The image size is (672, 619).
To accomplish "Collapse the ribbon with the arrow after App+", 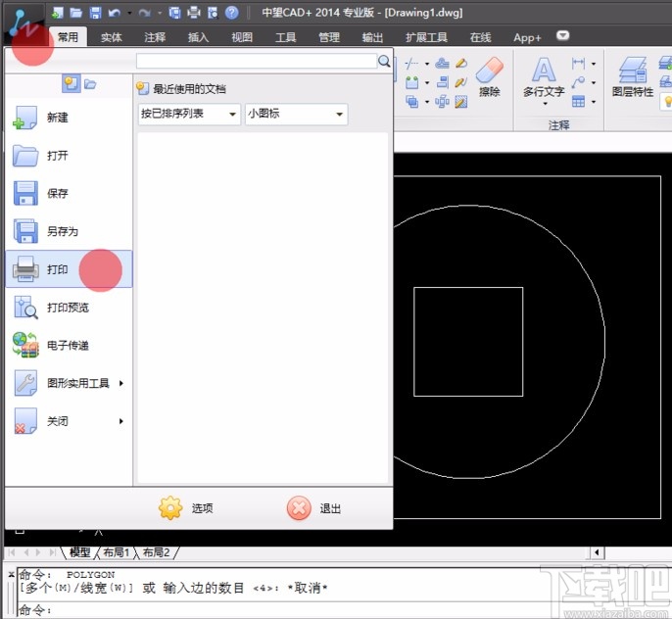I will click(562, 35).
